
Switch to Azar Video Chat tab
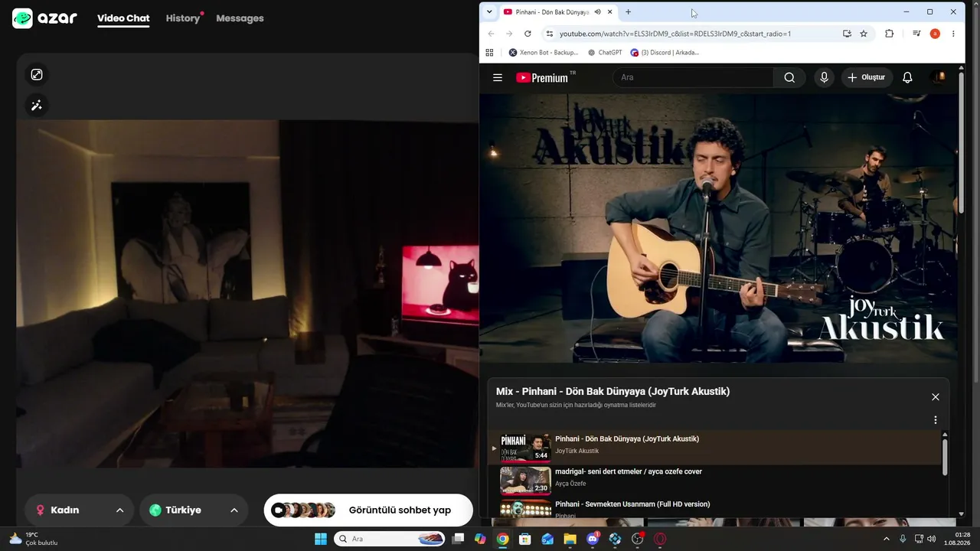[x=123, y=18]
